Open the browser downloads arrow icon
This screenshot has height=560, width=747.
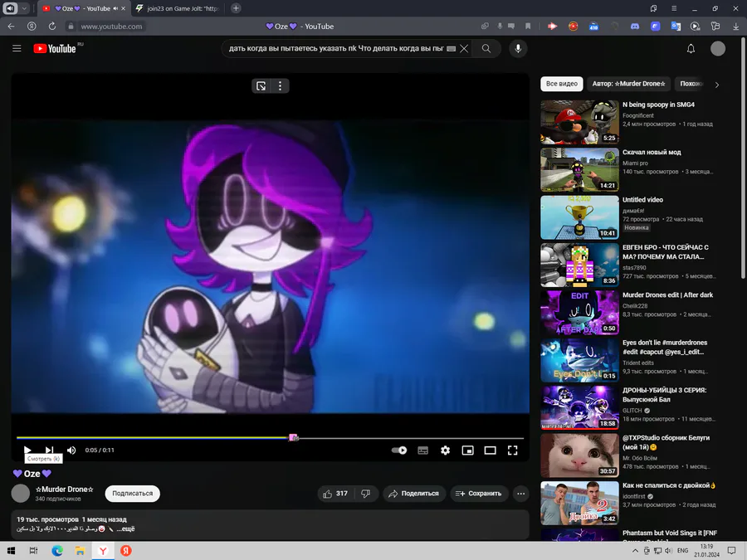pos(736,27)
